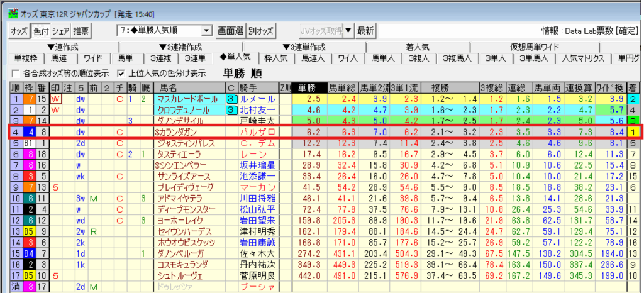Viewport: 644px width, 293px height.
Task: Click the 3 class badge beside 北村友一
Action: (231, 110)
